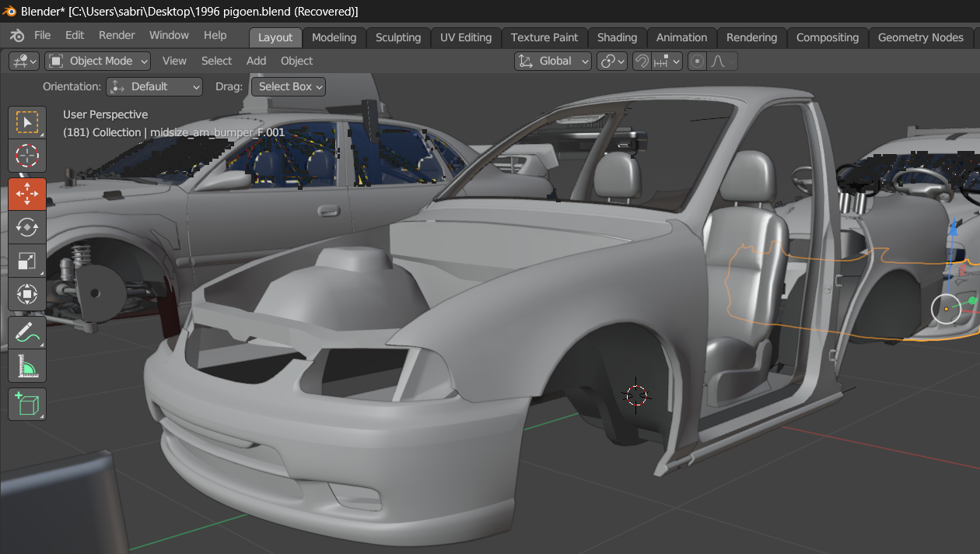Activate the Annotate tool
The image size is (980, 554).
[x=27, y=332]
